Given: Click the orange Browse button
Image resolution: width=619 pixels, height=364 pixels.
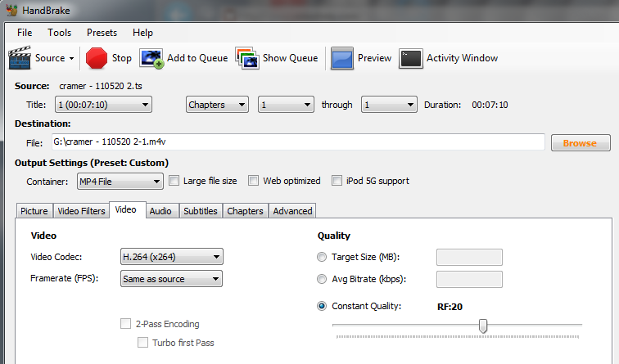Looking at the screenshot, I should tap(581, 143).
